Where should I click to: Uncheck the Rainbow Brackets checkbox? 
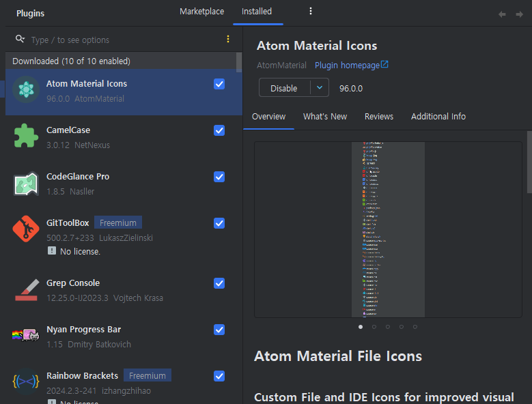point(219,376)
